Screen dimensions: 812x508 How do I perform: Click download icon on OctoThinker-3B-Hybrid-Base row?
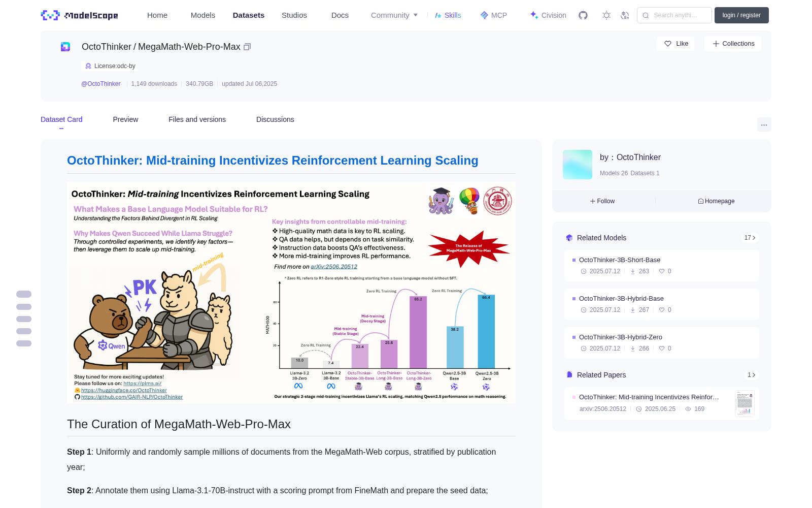point(633,310)
